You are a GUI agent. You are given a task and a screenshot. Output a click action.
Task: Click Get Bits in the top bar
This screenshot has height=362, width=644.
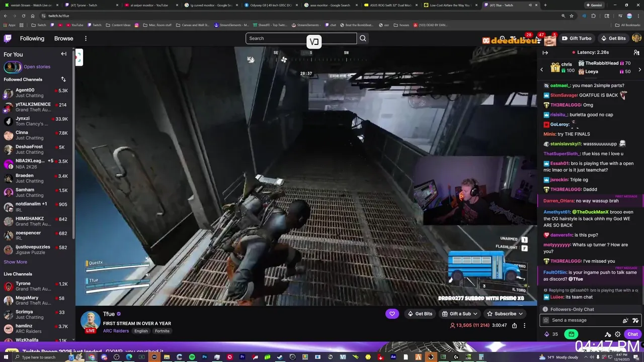click(613, 38)
